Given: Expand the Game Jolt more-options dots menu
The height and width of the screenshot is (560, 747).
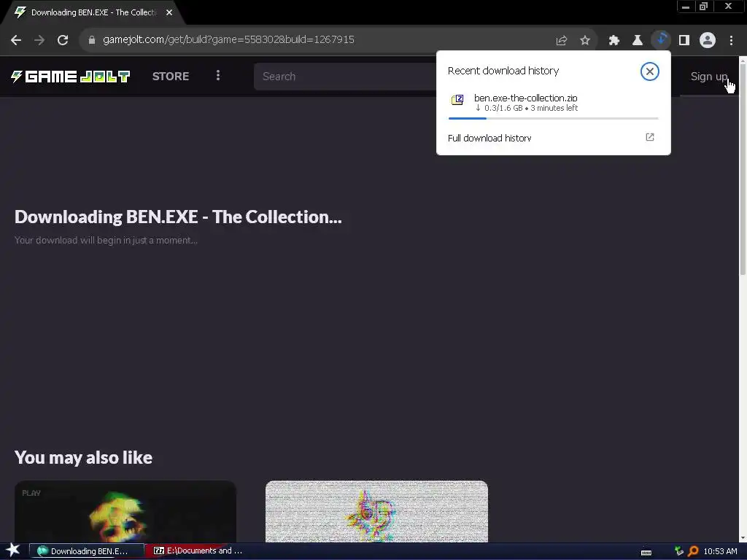Looking at the screenshot, I should click(218, 76).
